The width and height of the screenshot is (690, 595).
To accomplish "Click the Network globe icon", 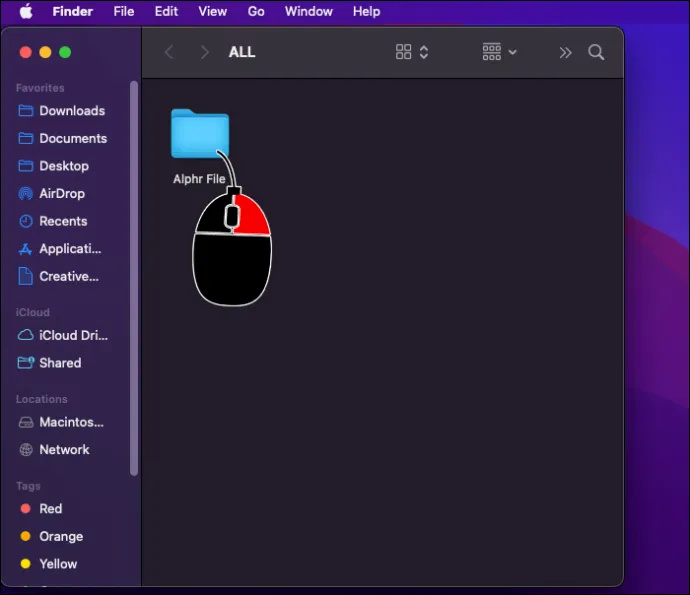I will 26,450.
